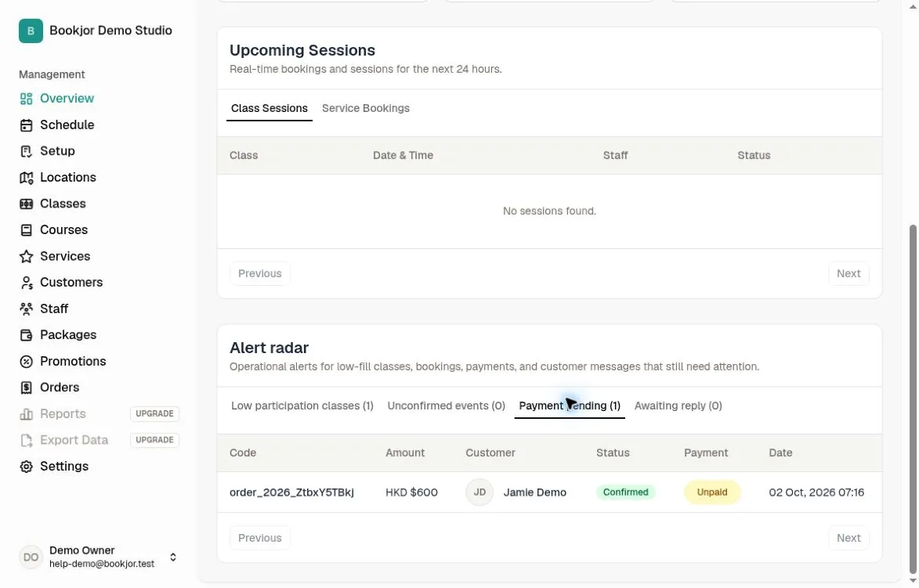The width and height of the screenshot is (919, 588).
Task: Open Unconfirmed events tab
Action: [x=446, y=406]
